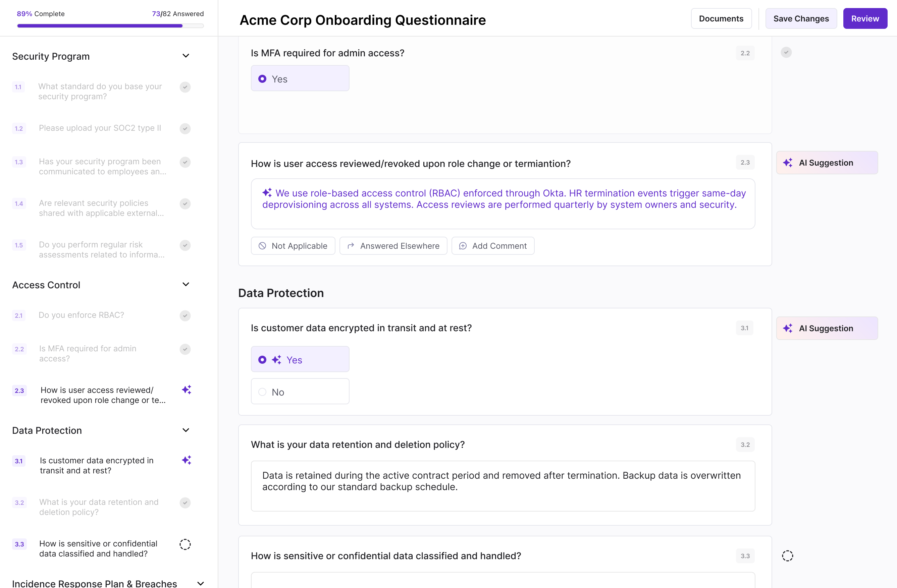897x588 pixels.
Task: Click dashed pending circle beside sidebar item 3.3
Action: [185, 544]
